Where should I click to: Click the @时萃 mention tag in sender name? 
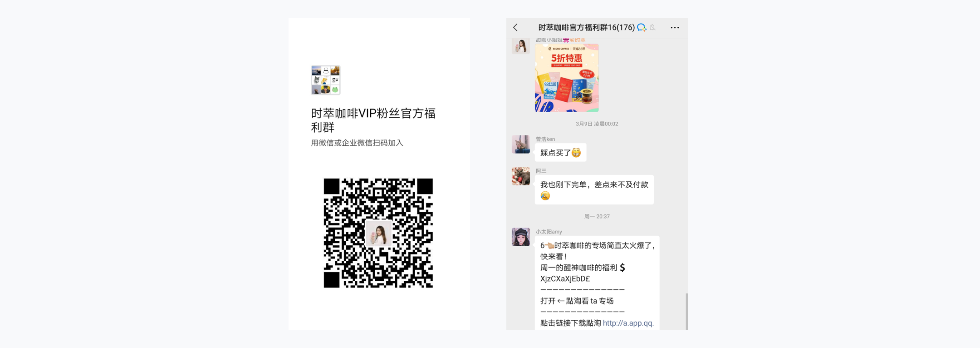[578, 40]
